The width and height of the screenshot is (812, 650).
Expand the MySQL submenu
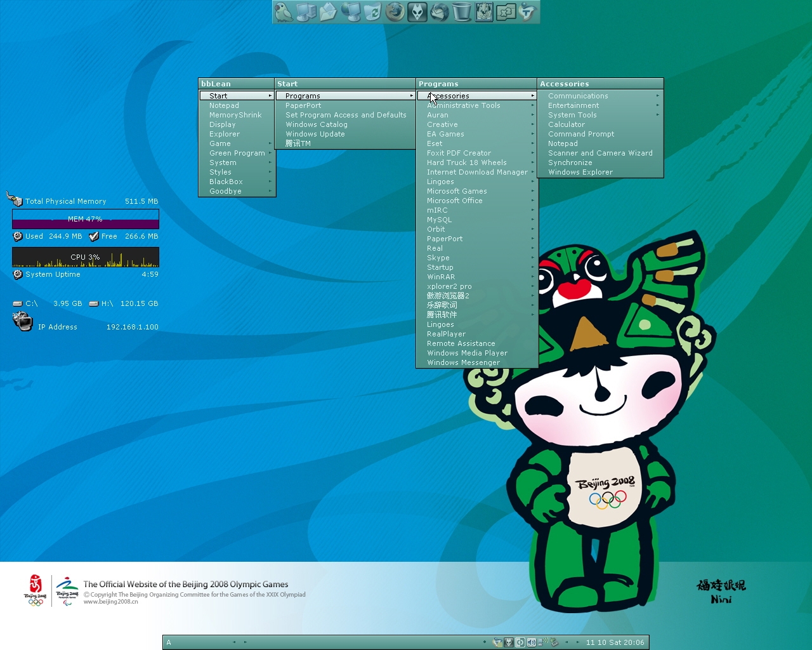[476, 220]
